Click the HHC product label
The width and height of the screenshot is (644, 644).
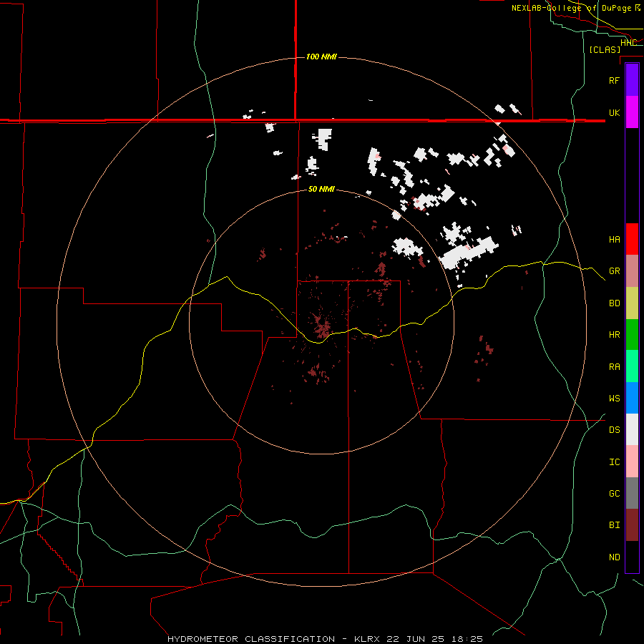click(628, 43)
